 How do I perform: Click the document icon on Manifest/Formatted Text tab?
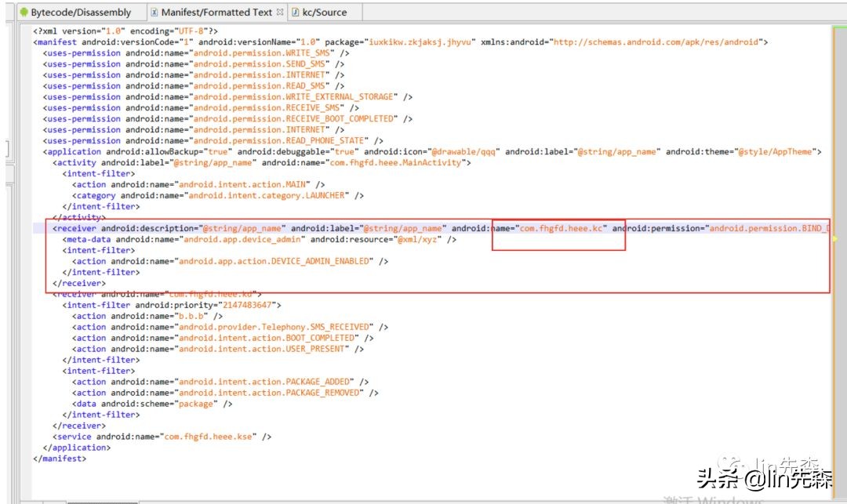[154, 13]
